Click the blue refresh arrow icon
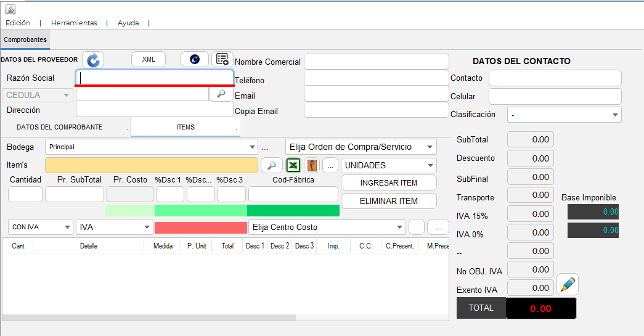The width and height of the screenshot is (644, 336). [x=93, y=60]
